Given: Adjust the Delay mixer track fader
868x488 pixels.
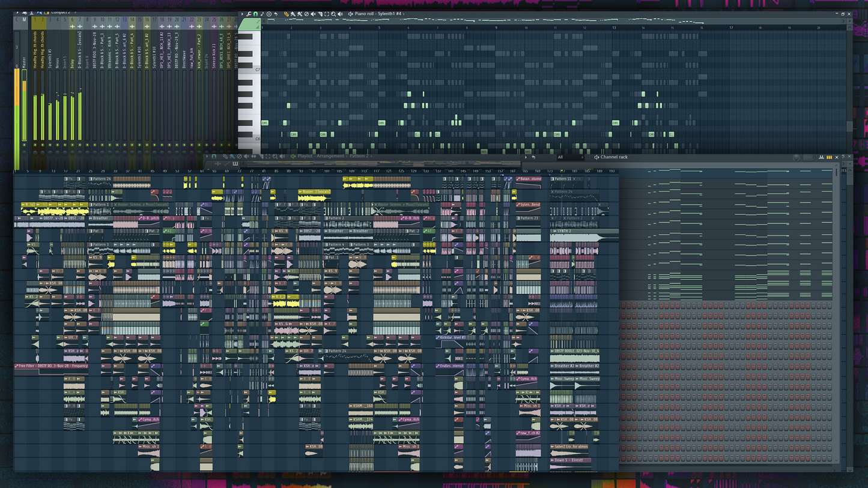Looking at the screenshot, I should pos(73,105).
